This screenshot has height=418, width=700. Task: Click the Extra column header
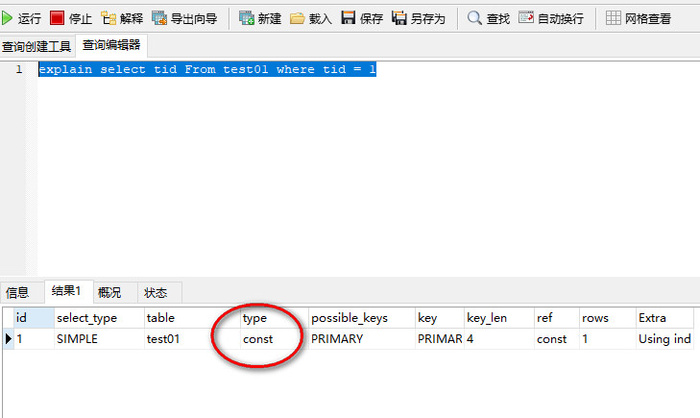click(x=665, y=318)
